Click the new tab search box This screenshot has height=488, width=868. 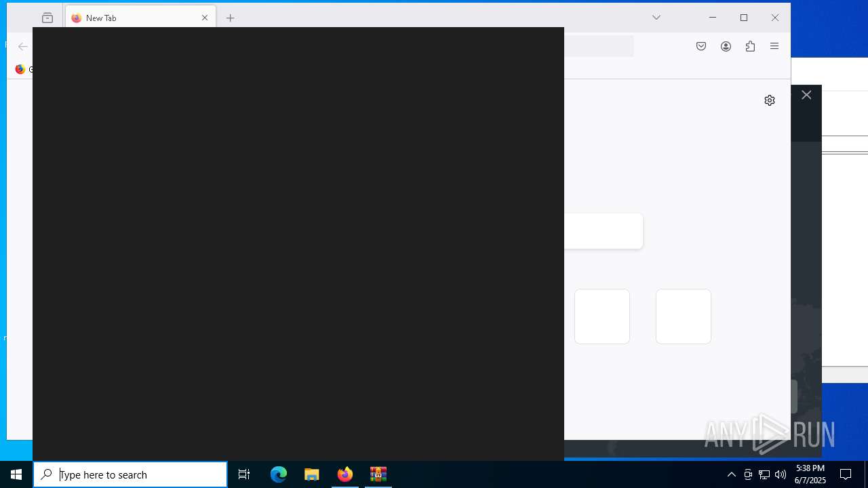pos(604,231)
